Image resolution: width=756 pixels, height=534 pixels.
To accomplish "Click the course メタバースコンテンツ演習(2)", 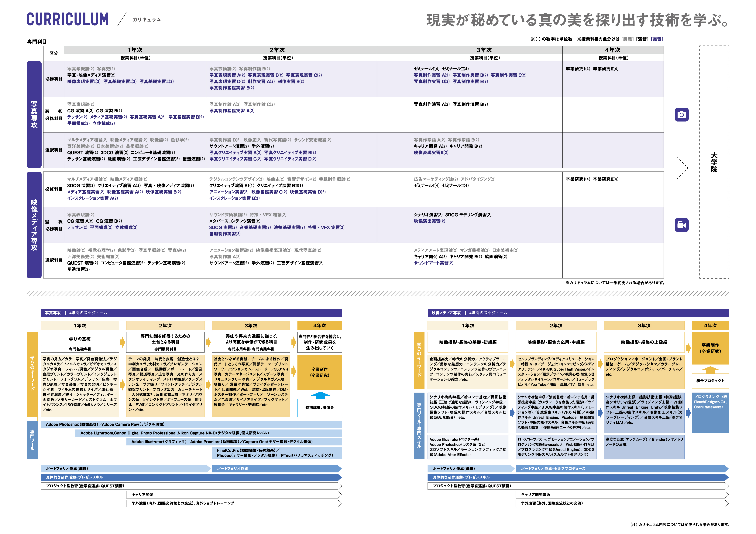I will (x=235, y=221).
